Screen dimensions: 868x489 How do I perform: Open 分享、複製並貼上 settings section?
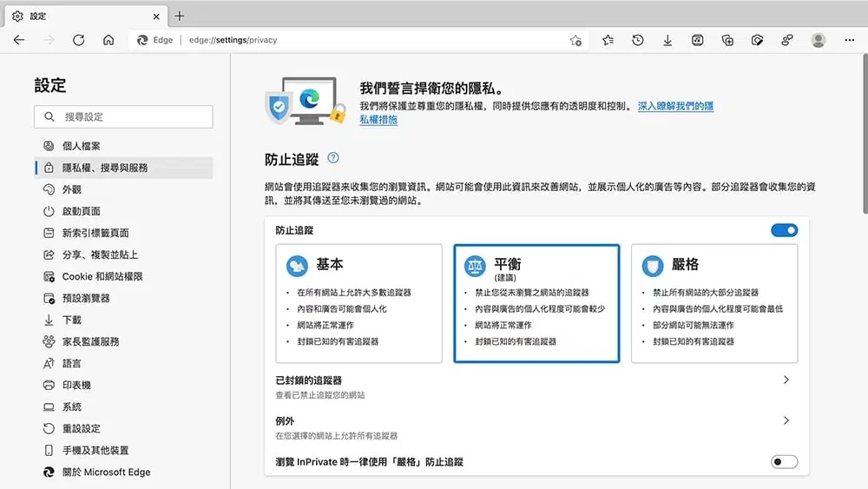pyautogui.click(x=123, y=254)
